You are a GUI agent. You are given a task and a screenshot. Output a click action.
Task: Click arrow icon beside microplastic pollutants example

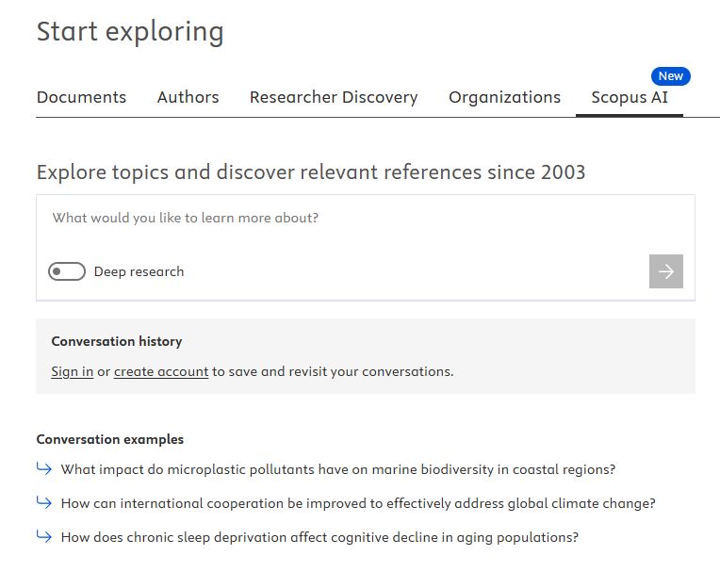pos(44,468)
